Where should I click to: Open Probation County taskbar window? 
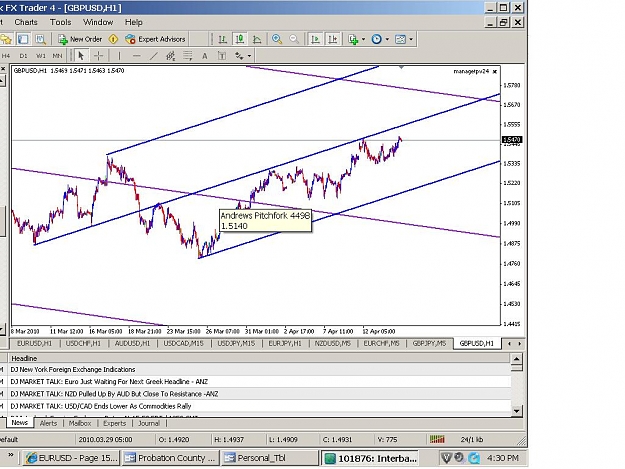click(x=171, y=458)
